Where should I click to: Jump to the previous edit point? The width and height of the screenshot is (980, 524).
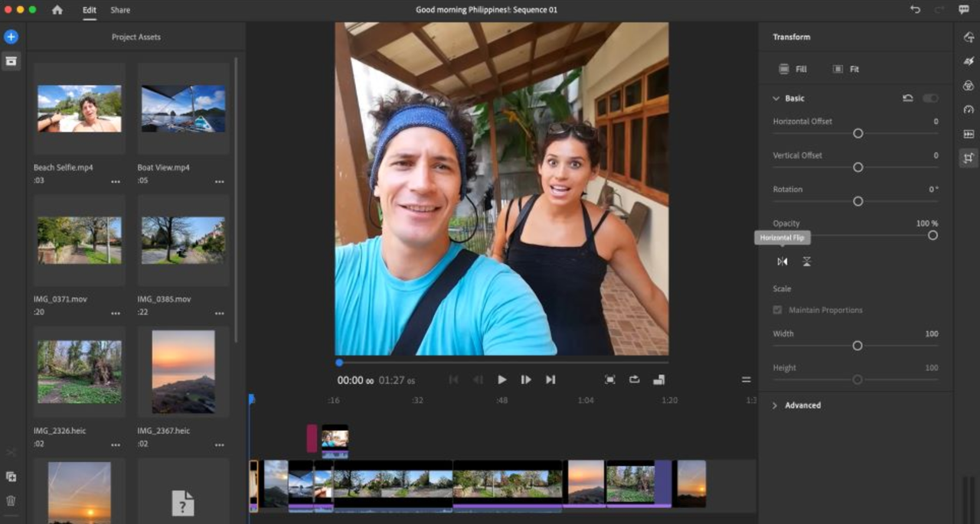click(453, 379)
